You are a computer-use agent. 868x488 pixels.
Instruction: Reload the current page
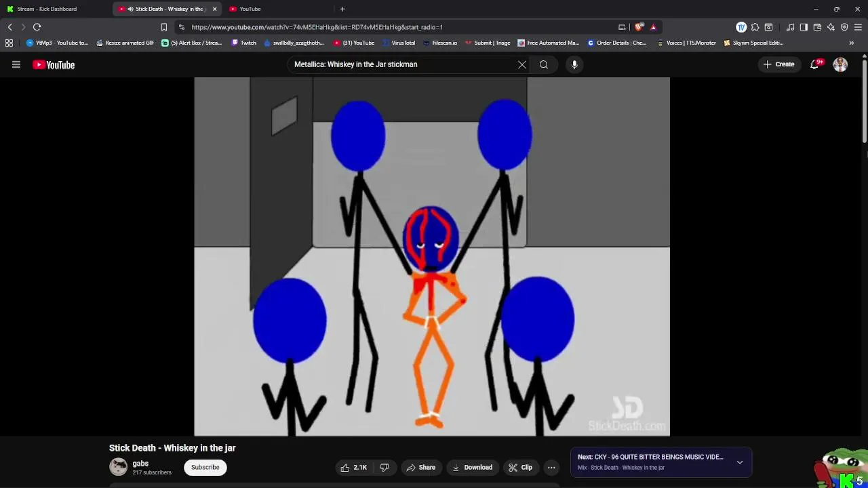click(x=37, y=27)
